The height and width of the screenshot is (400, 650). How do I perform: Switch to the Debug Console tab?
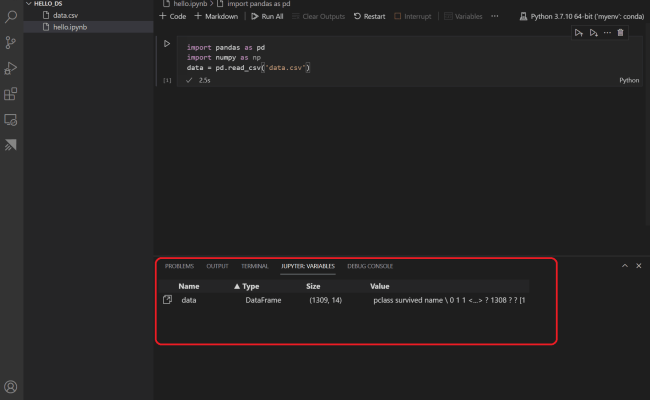370,266
